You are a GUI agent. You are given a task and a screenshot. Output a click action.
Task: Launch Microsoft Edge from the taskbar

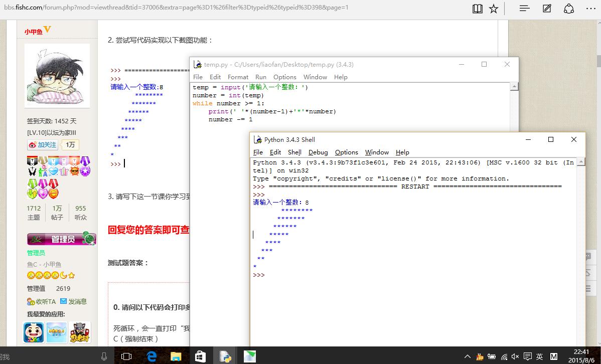click(x=151, y=356)
